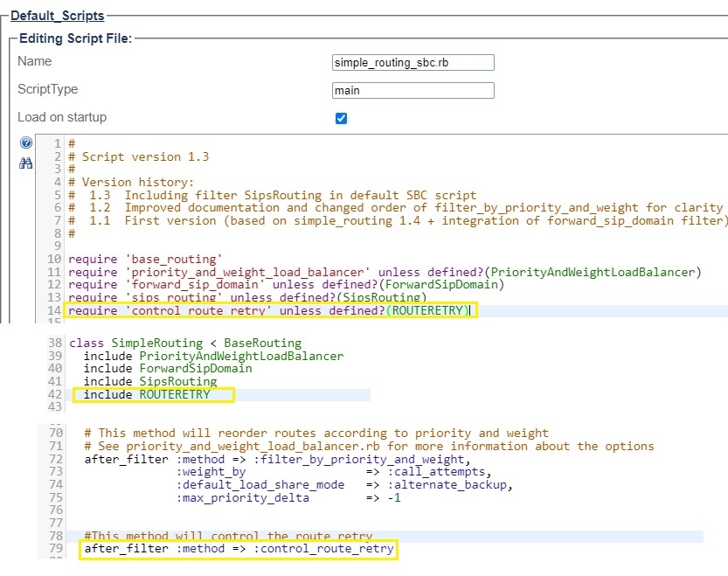Place cursor on the require 'control_route_retry' line
This screenshot has height=576, width=728.
(x=271, y=310)
